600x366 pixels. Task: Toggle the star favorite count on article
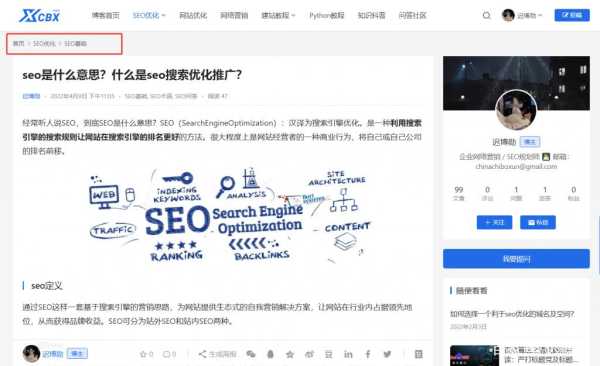coord(147,354)
